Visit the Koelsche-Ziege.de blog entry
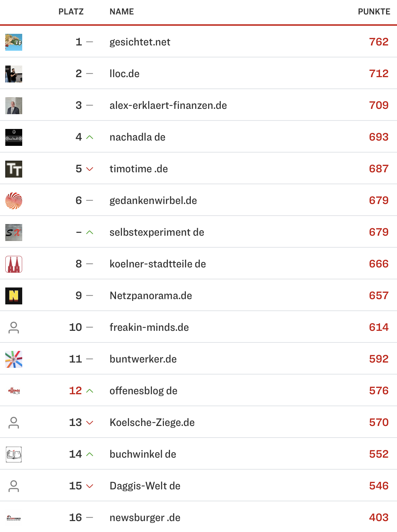 click(152, 422)
